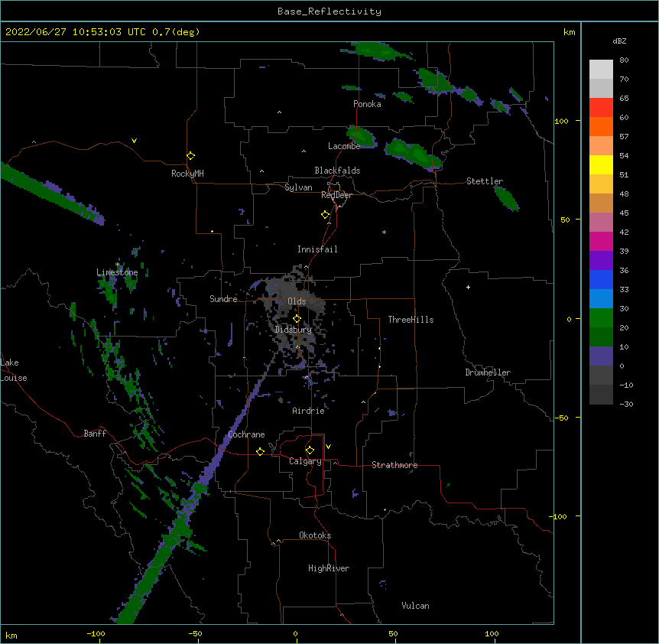Click the 50 tick on bottom axis

click(393, 634)
